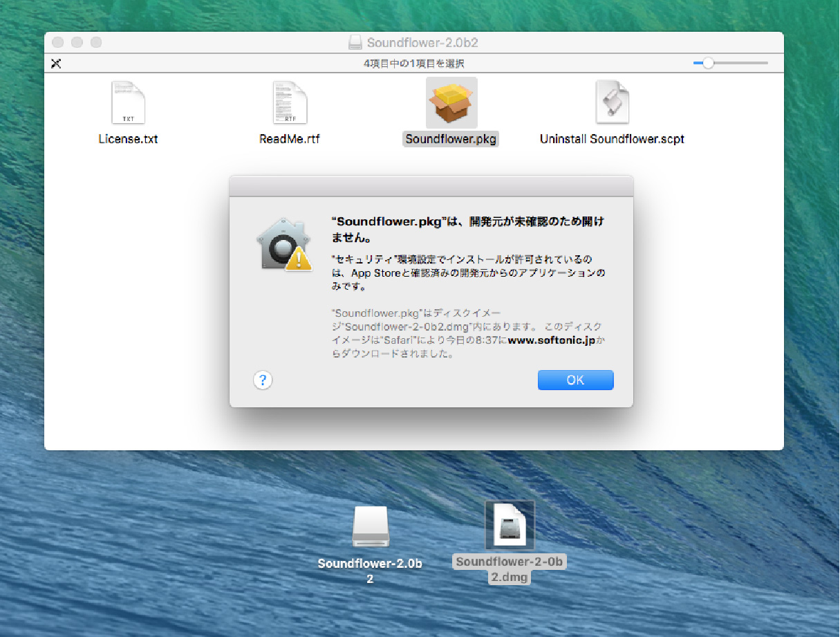This screenshot has width=840, height=637.
Task: Zoom the Soundflower-2.0b2 Finder window
Action: (96, 42)
